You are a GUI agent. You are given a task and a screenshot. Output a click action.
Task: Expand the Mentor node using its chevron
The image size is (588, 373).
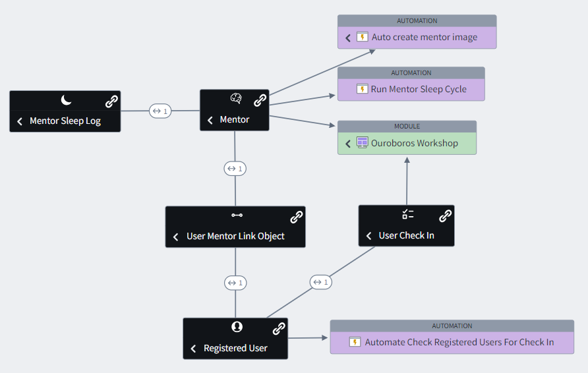[210, 120]
